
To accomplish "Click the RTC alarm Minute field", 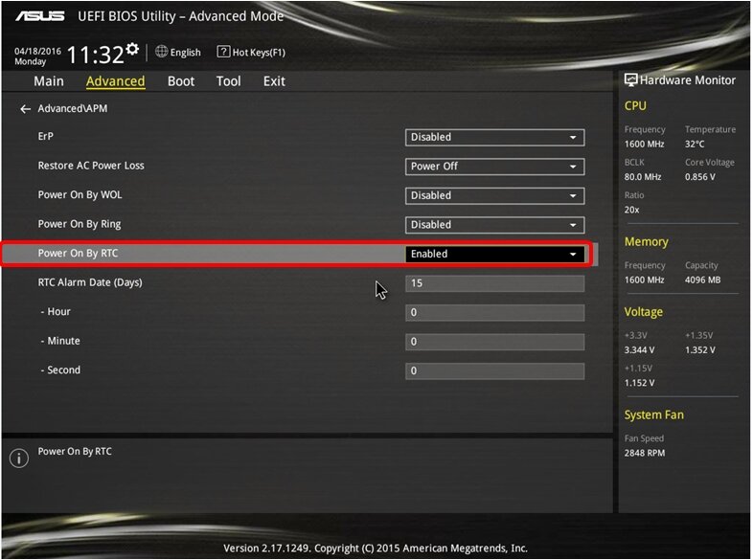I will click(x=494, y=342).
